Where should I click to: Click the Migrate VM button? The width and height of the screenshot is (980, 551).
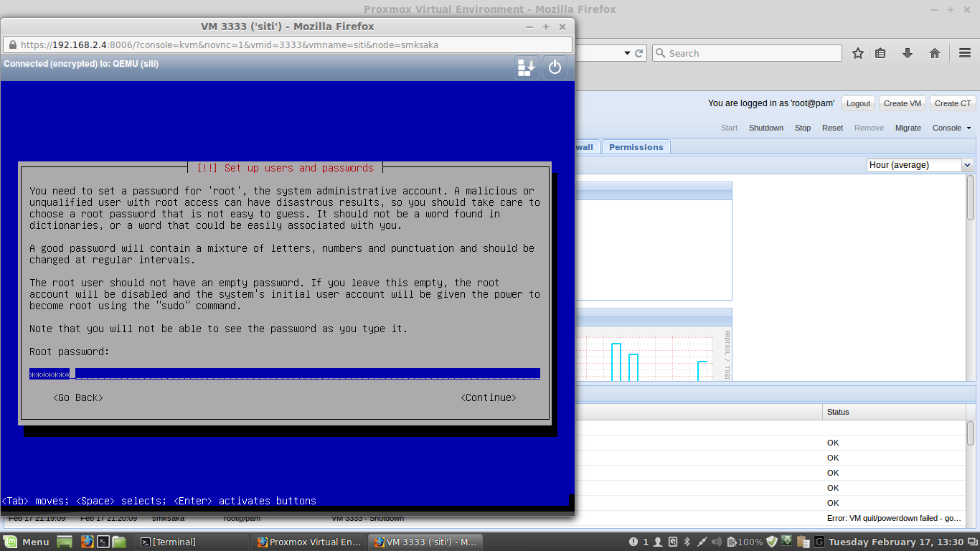click(908, 128)
